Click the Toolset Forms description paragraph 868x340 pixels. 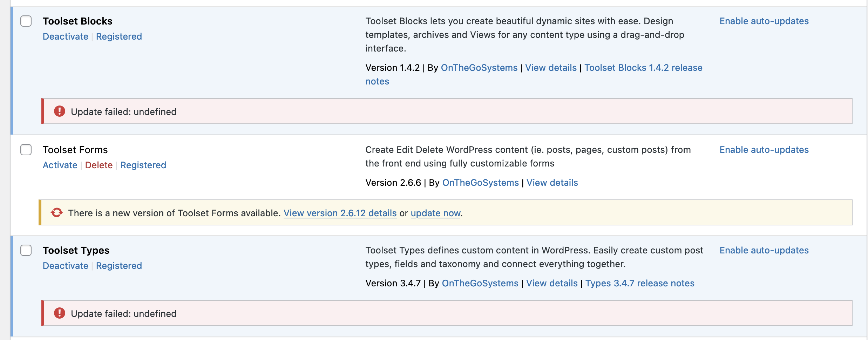(x=528, y=157)
